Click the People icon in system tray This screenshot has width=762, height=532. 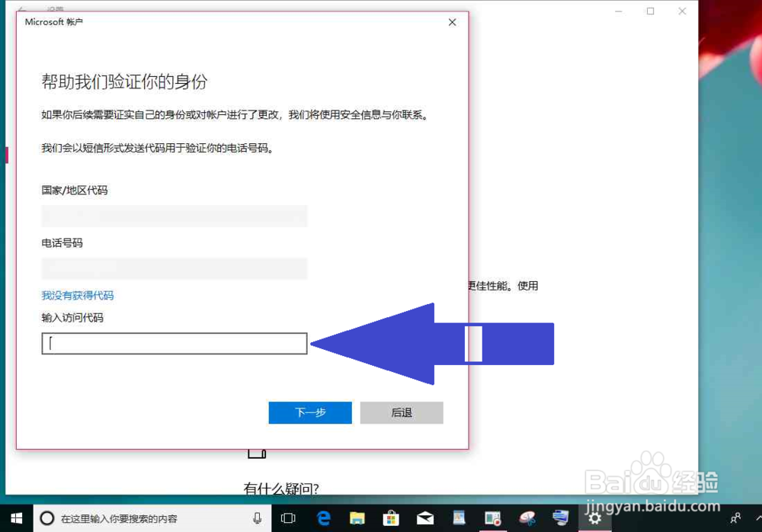pyautogui.click(x=736, y=518)
